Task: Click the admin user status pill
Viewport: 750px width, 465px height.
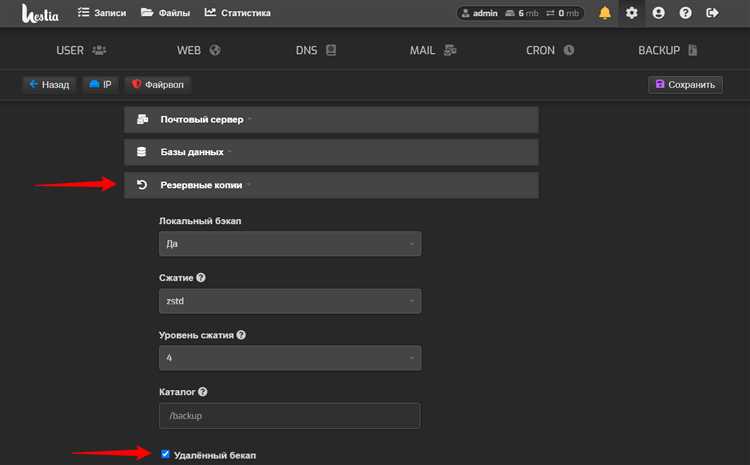Action: tap(520, 13)
